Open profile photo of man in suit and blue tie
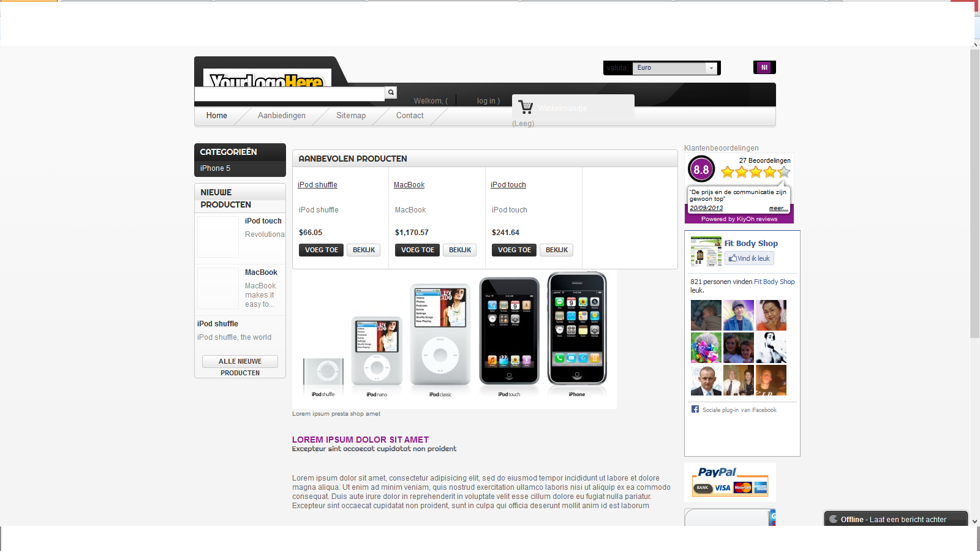The image size is (980, 551). click(706, 380)
